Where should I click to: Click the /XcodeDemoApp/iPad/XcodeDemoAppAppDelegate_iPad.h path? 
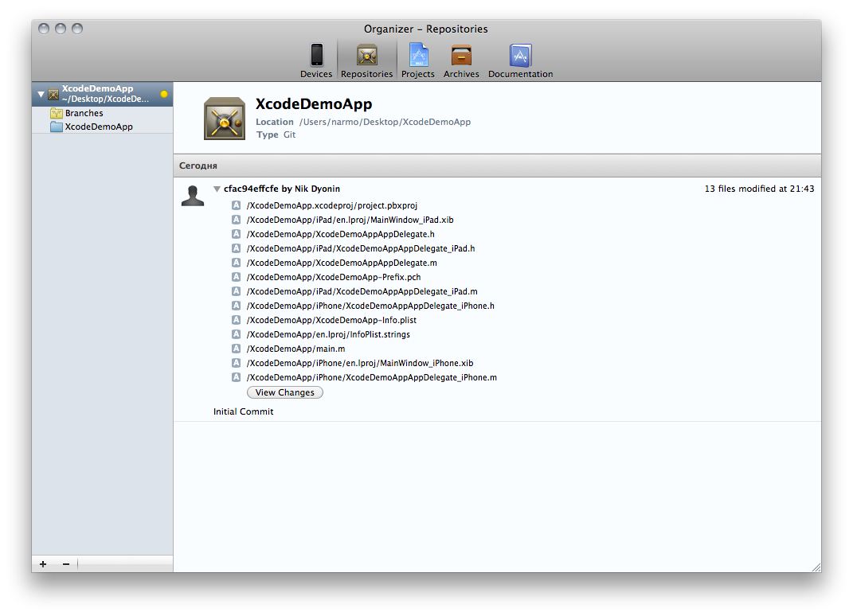[361, 248]
